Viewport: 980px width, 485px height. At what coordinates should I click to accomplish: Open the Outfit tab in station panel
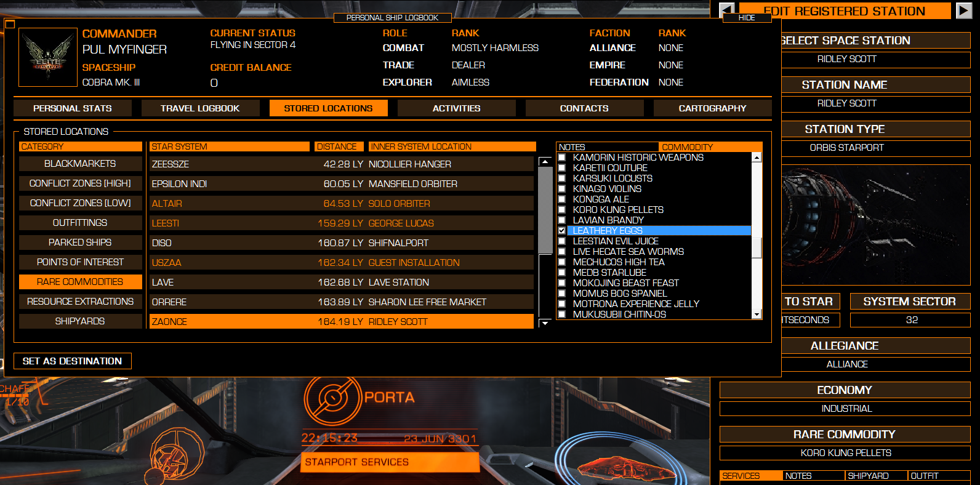tap(939, 476)
